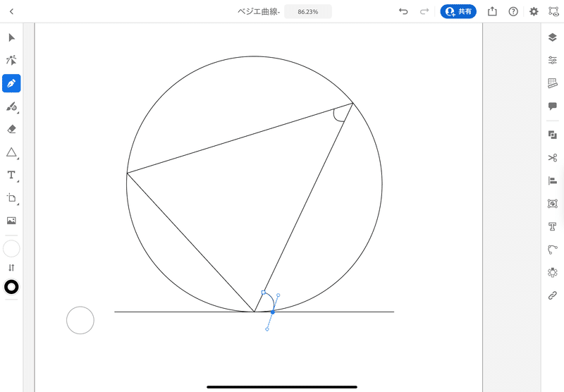Screen dimensions: 564x392
Task: Select the Direct Selection tool
Action: coord(11,60)
